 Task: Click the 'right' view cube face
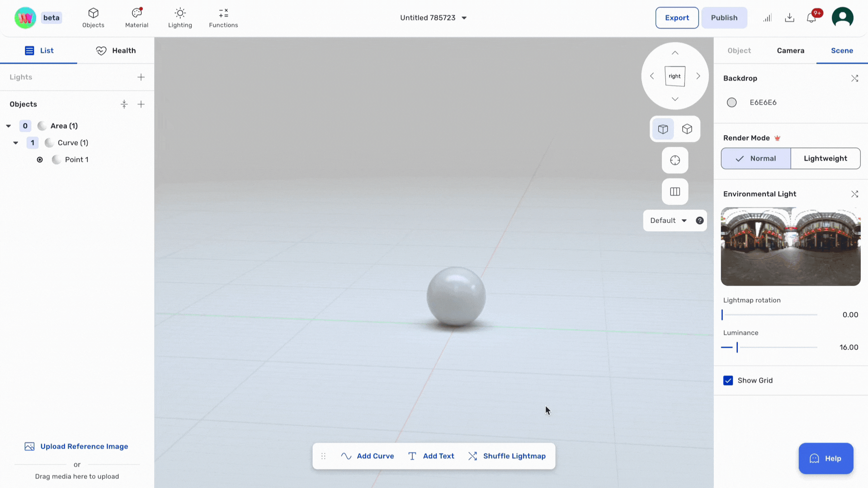point(675,76)
